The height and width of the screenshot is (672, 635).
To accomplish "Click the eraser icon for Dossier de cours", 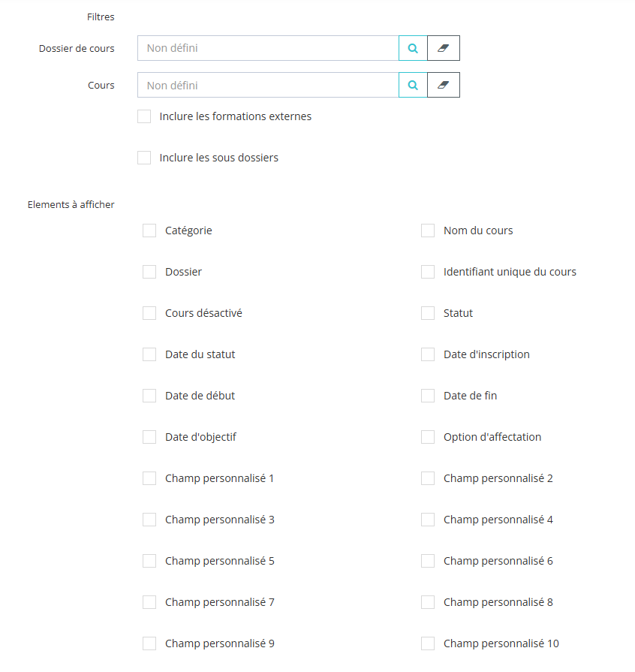I will [443, 48].
